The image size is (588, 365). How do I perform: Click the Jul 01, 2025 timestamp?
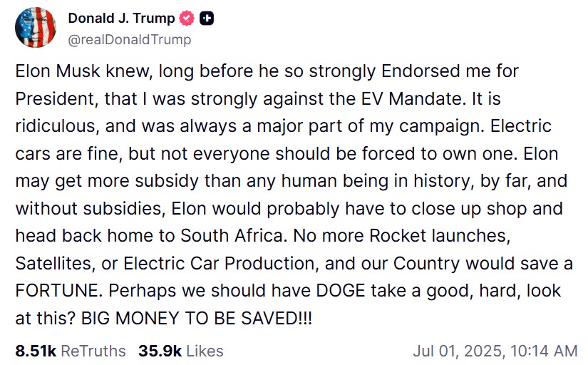(x=495, y=351)
